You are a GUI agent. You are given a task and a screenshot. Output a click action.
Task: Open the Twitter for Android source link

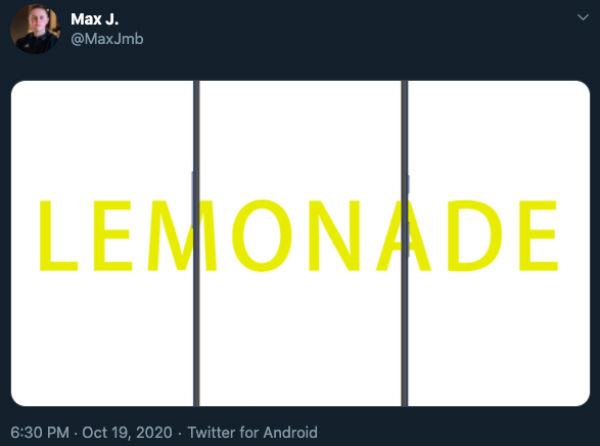point(253,433)
